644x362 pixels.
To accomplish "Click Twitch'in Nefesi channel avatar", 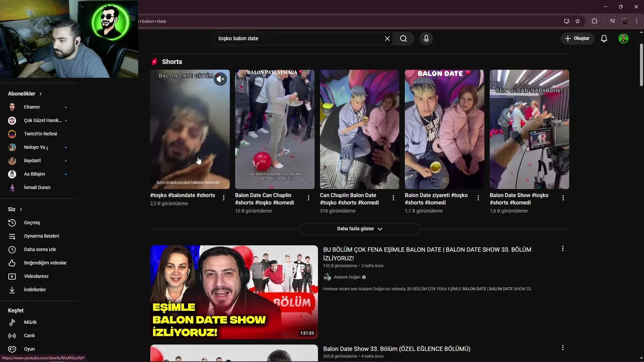I will [12, 134].
